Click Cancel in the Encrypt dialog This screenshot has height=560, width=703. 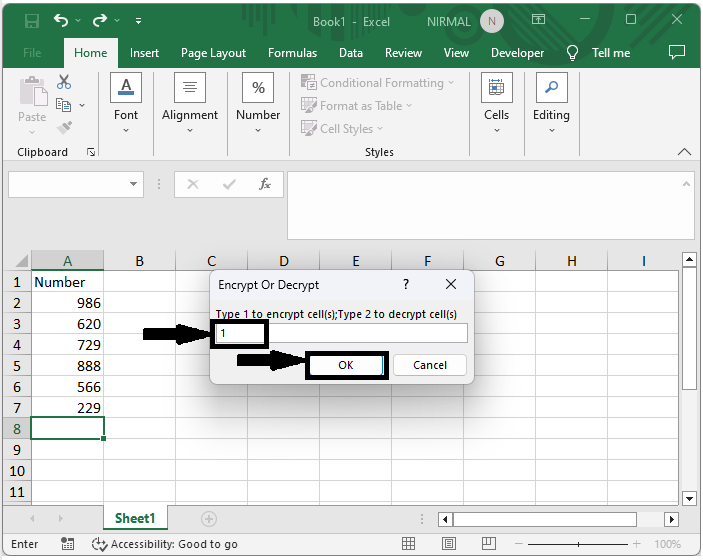click(430, 365)
